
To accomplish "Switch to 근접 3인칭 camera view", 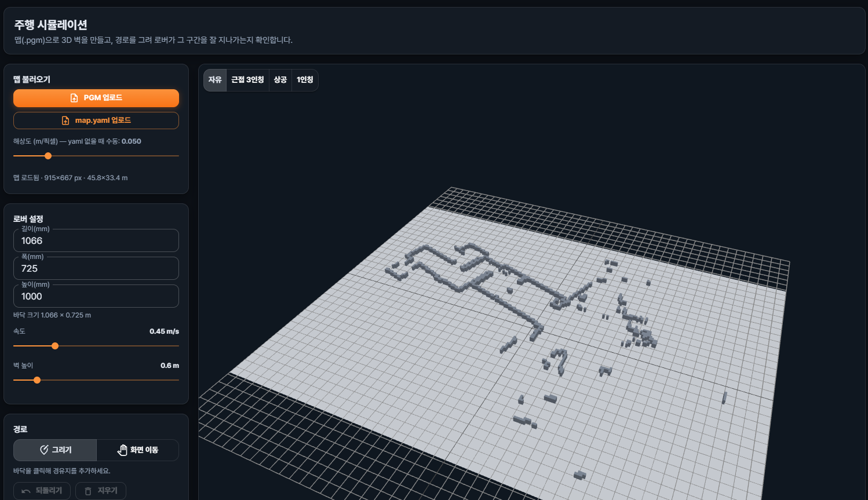I will [247, 80].
